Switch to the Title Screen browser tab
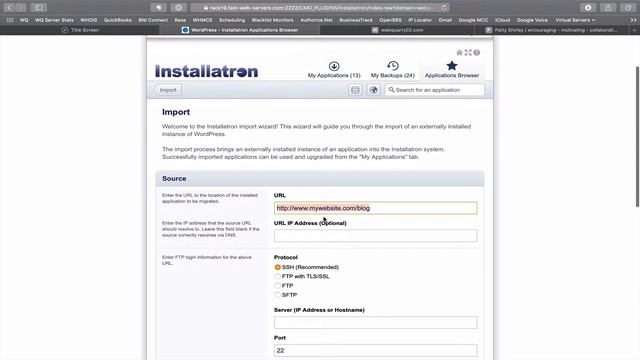The image size is (640, 360). coord(80,30)
